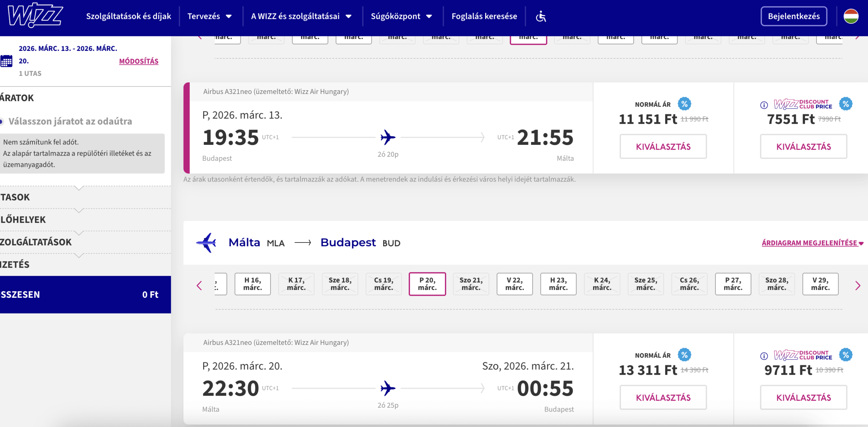This screenshot has width=868, height=427.
Task: Open the A WIZZ és szolgáltatásai dropdown
Action: [301, 16]
